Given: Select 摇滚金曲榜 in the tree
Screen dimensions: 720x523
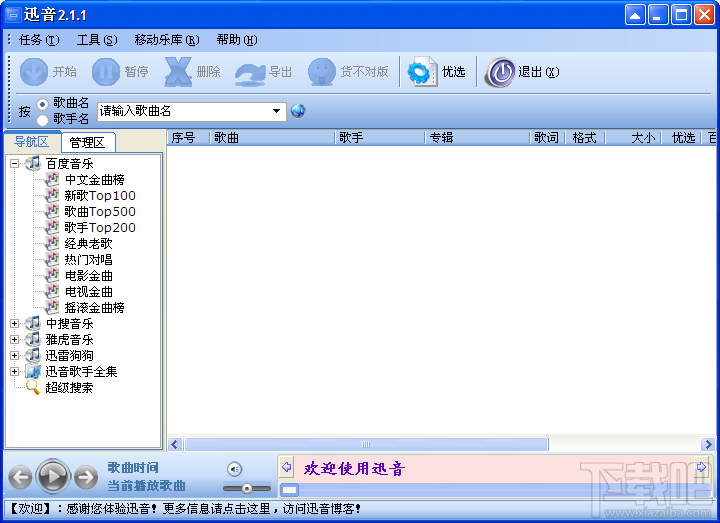Looking at the screenshot, I should pos(94,308).
